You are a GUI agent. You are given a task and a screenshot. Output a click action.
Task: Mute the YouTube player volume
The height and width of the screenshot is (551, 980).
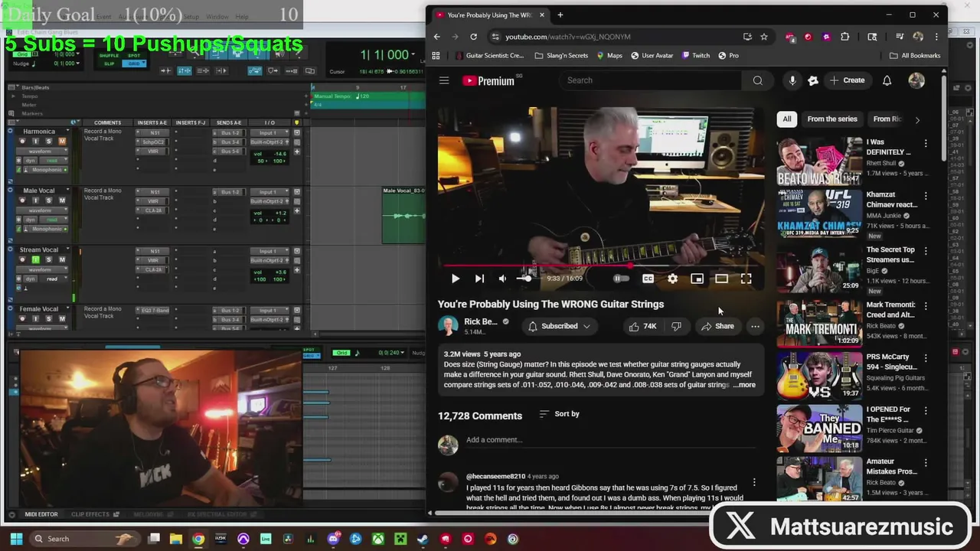[502, 279]
